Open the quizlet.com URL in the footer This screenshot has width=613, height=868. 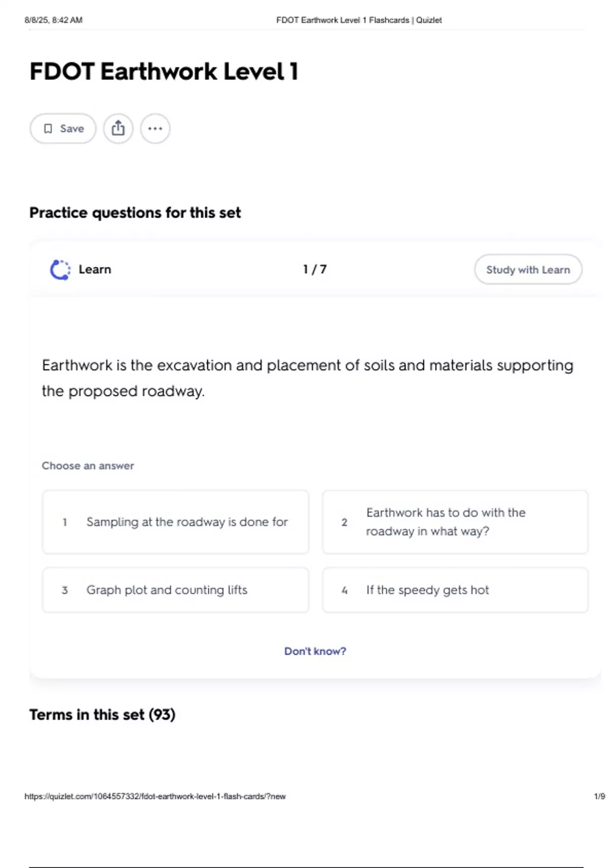155,796
